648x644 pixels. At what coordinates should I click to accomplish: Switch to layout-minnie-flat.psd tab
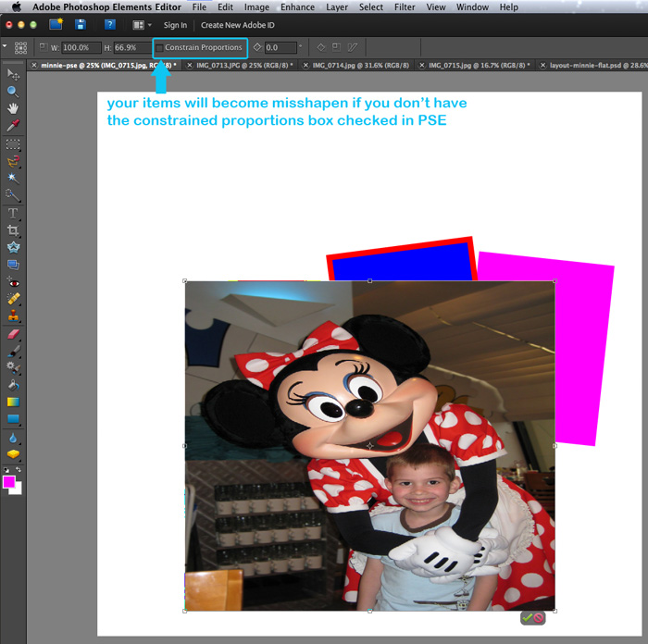point(598,66)
